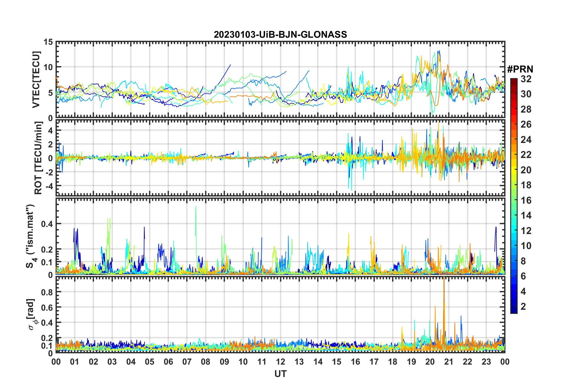Click colorbar tick label 14
Image resolution: width=561 pixels, height=392 pixels.
526,215
